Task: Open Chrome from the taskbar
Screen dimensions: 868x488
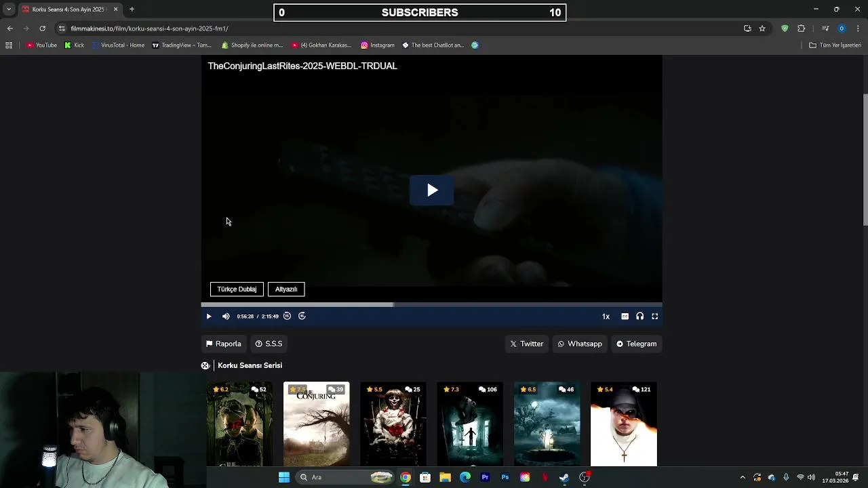Action: click(x=406, y=477)
